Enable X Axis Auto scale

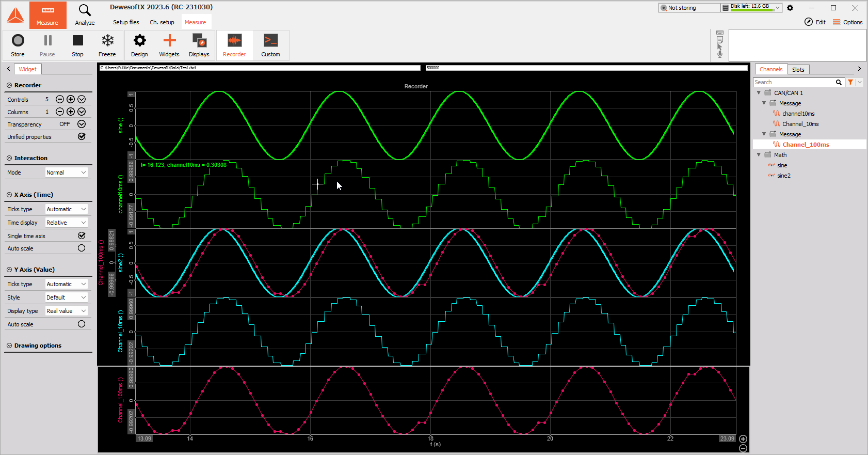pyautogui.click(x=82, y=248)
